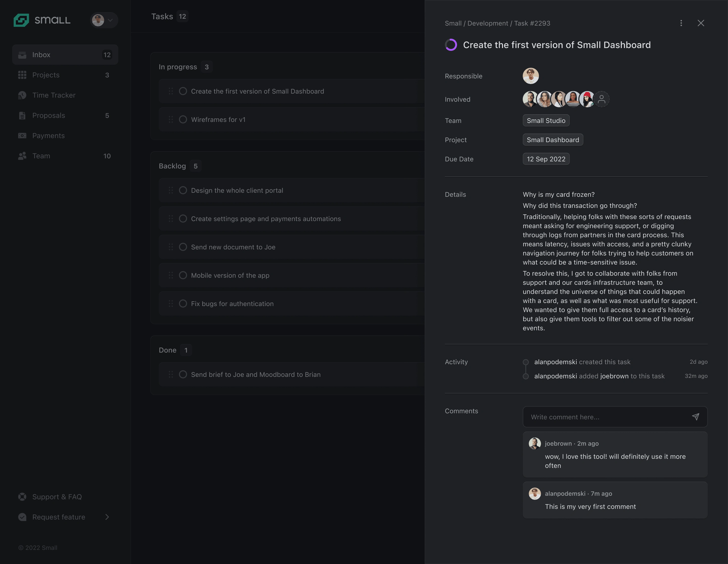728x564 pixels.
Task: Open the task more options menu
Action: click(x=681, y=23)
